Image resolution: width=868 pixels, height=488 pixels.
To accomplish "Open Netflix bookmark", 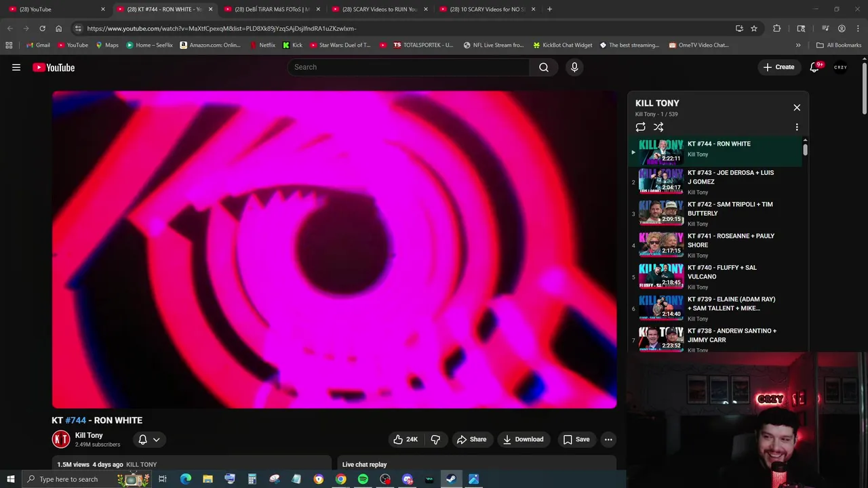I will 263,45.
